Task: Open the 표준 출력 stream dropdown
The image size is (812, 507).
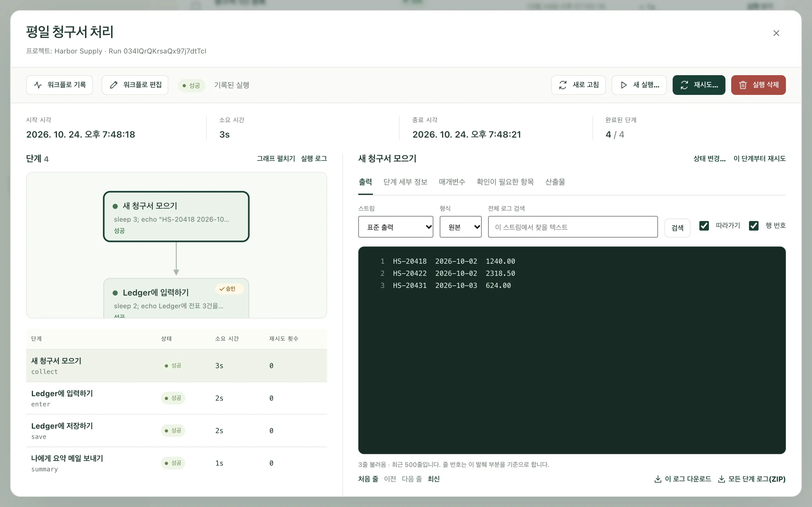Action: tap(395, 227)
